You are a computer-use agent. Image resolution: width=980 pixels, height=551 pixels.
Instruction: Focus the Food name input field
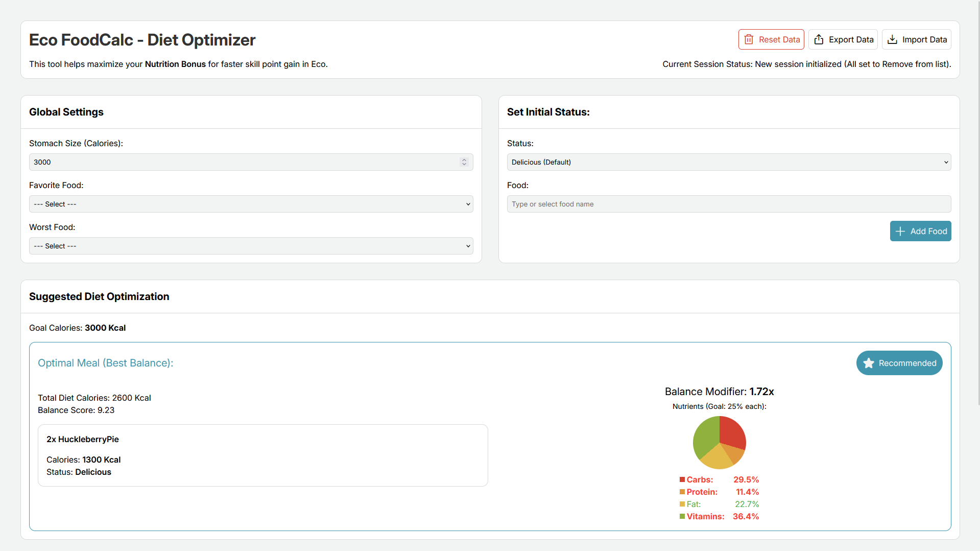728,204
